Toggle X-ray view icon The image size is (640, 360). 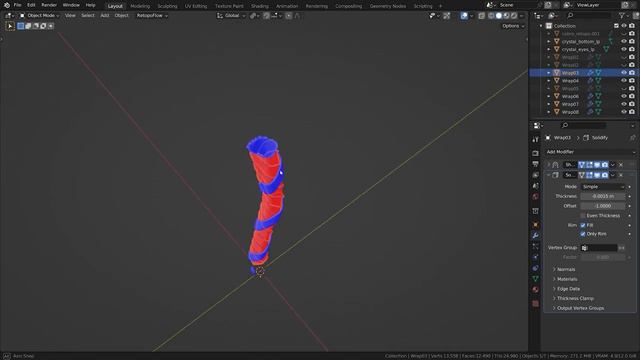[482, 16]
